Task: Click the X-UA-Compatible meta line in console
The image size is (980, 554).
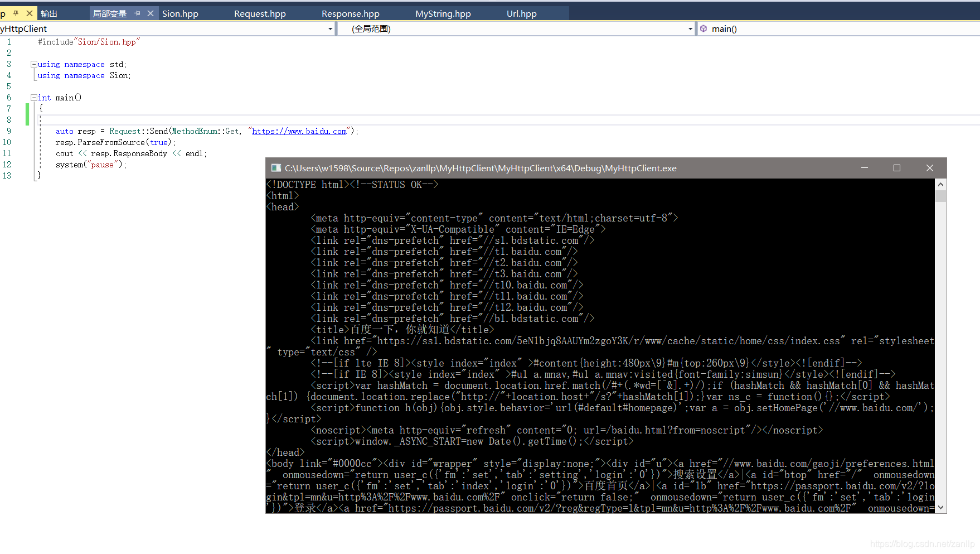Action: point(458,229)
